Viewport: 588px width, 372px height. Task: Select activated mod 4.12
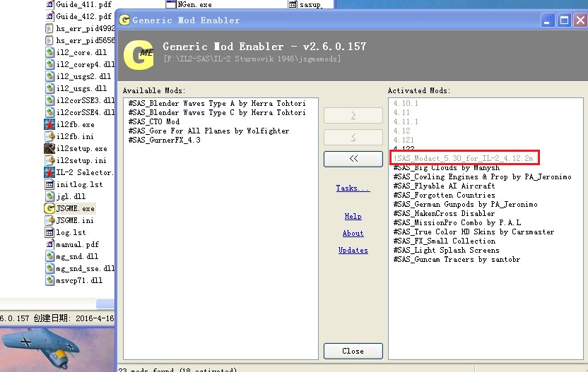tap(401, 131)
